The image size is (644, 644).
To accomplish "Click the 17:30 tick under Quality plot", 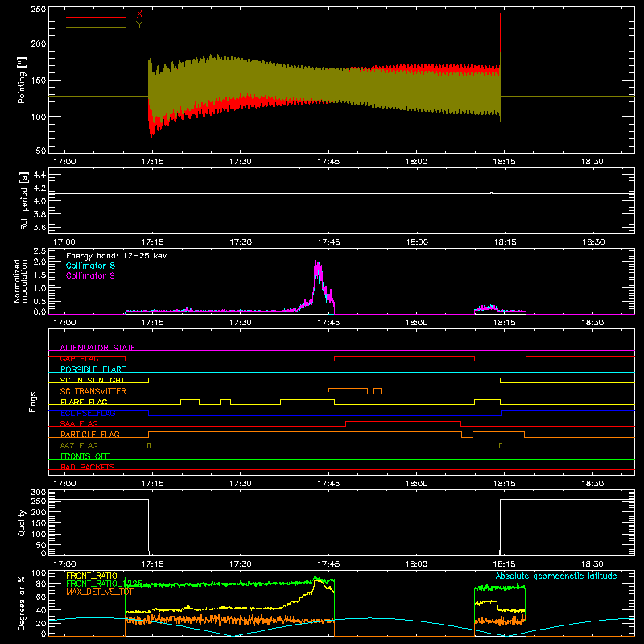I will [241, 564].
